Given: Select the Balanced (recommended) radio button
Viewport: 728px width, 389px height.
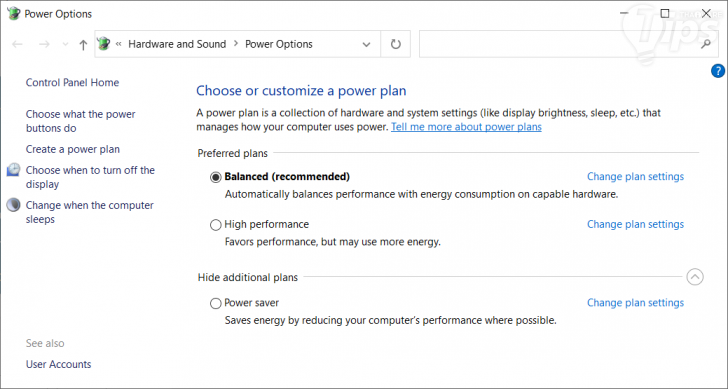Looking at the screenshot, I should coord(215,177).
